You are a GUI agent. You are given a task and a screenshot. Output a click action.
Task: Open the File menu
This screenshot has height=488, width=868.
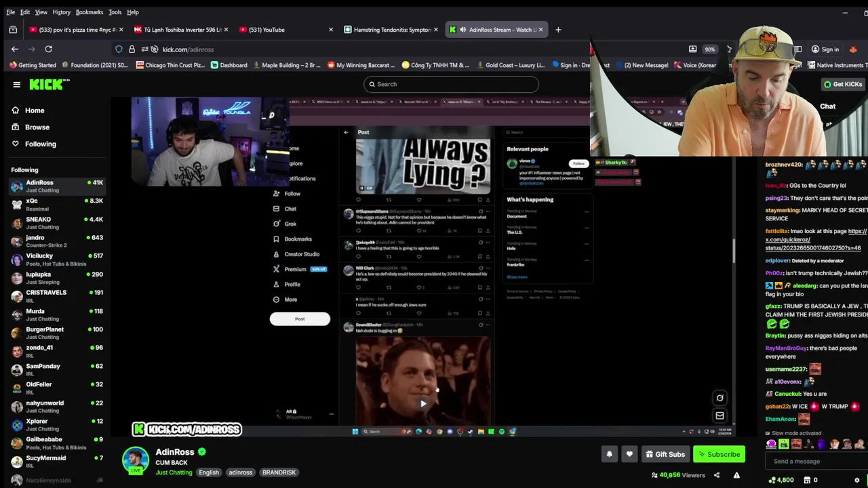(10, 12)
